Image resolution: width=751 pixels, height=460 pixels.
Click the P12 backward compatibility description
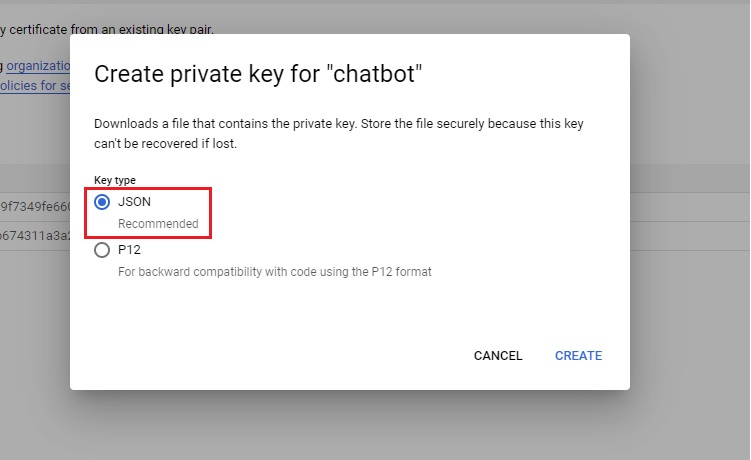click(x=274, y=272)
